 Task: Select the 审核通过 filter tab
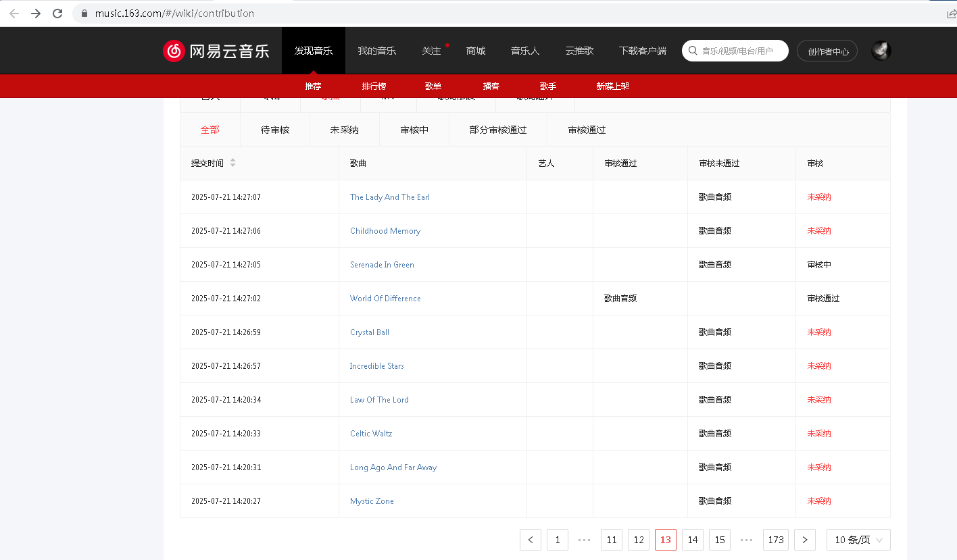(x=587, y=130)
